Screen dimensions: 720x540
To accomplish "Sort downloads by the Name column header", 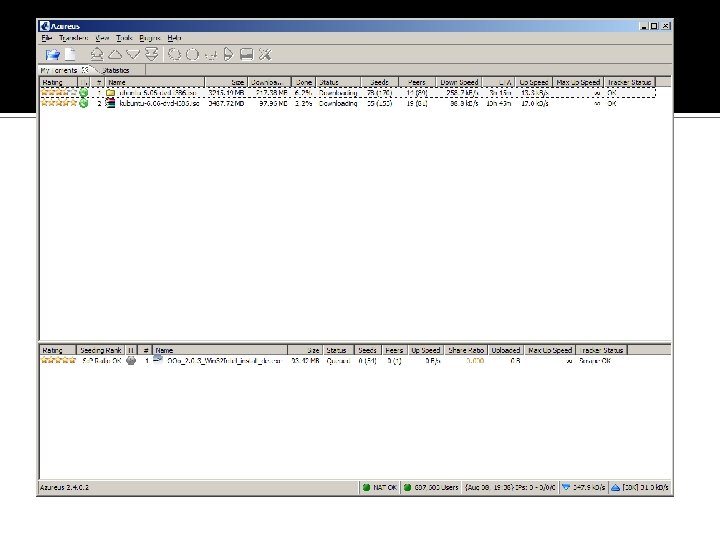I will click(155, 82).
